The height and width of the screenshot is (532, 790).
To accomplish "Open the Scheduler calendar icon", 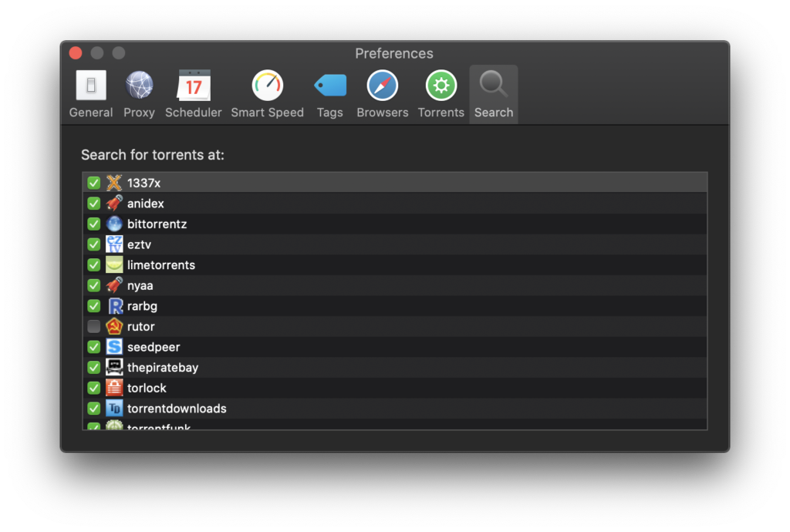I will pyautogui.click(x=194, y=85).
